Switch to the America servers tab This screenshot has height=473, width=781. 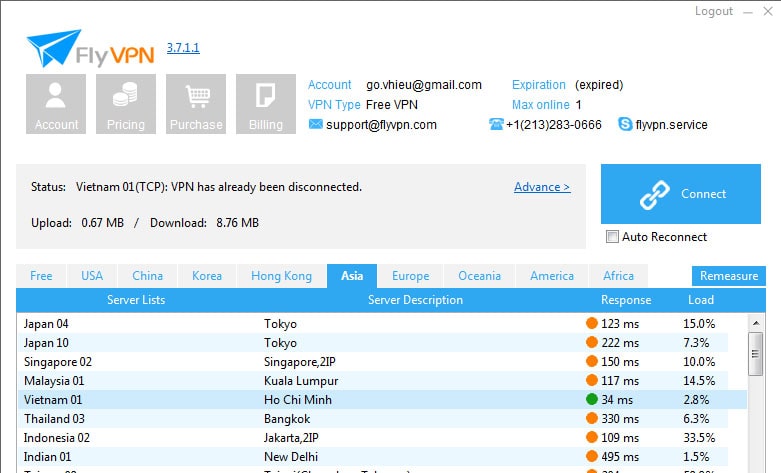[x=552, y=276]
